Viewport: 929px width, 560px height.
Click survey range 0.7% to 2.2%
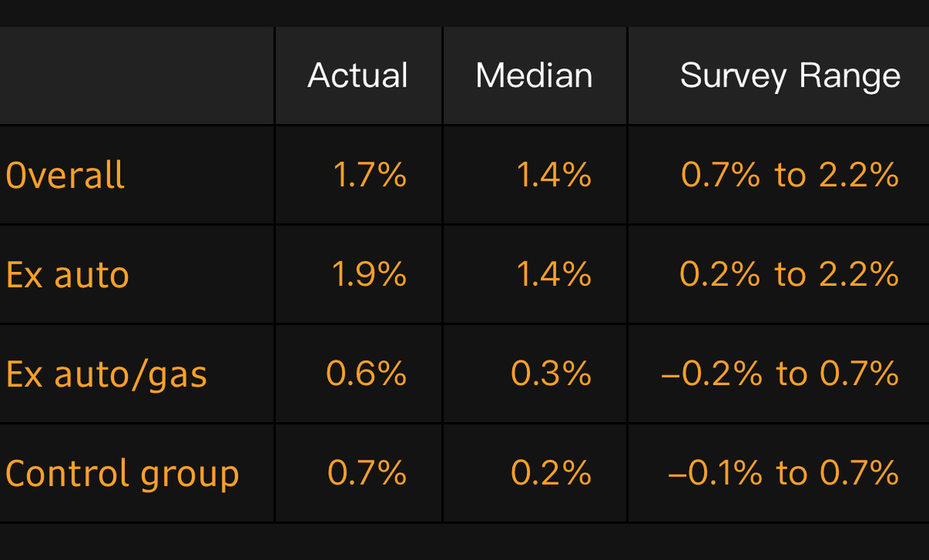[x=790, y=175]
